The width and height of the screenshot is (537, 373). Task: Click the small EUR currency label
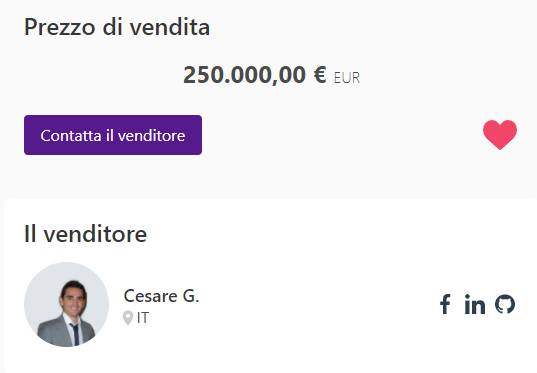point(347,78)
